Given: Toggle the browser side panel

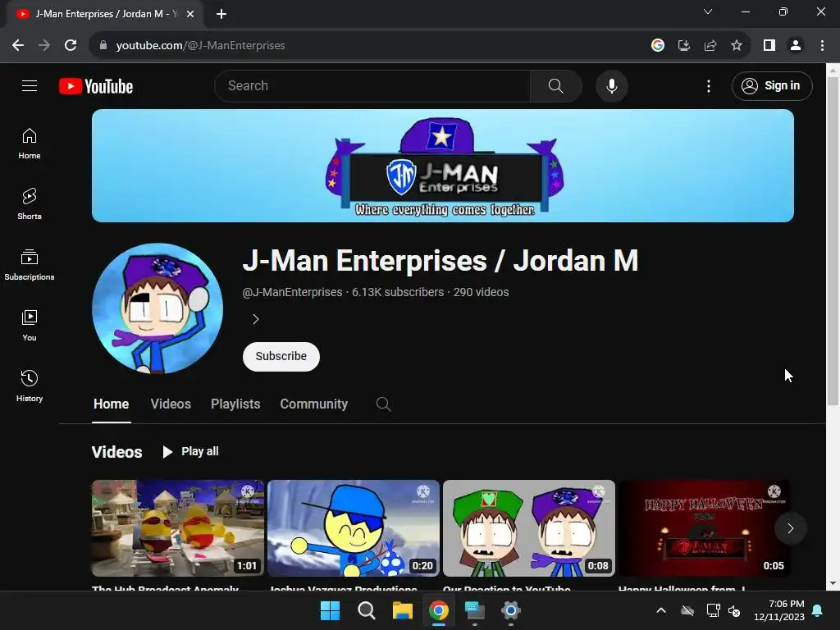Looking at the screenshot, I should click(x=769, y=46).
